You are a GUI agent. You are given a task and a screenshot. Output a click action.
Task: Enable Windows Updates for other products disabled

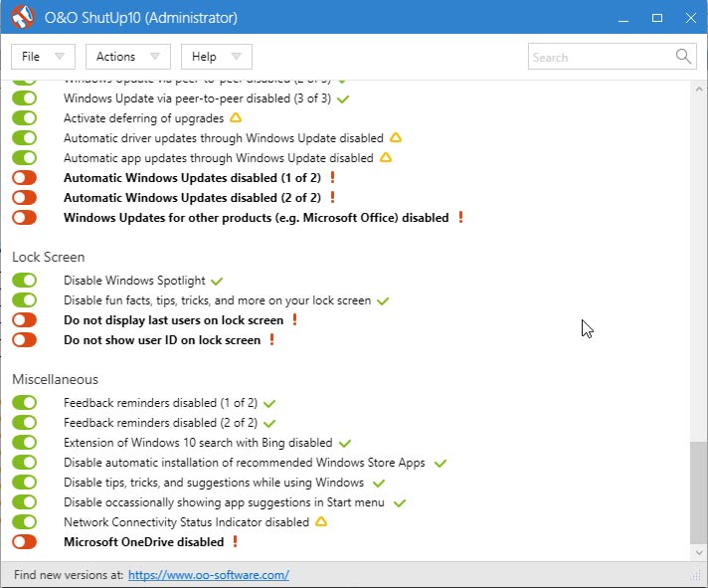point(25,217)
